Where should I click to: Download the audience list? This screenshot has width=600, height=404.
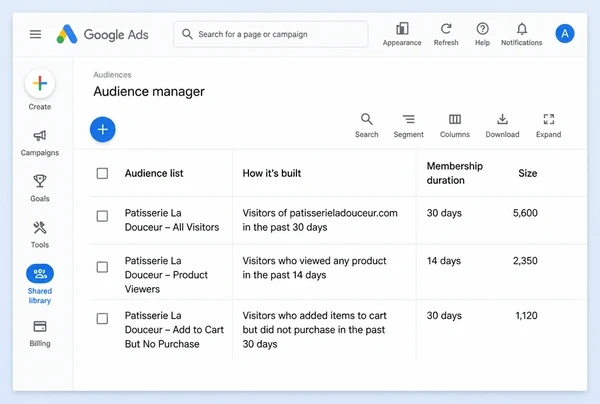point(502,125)
